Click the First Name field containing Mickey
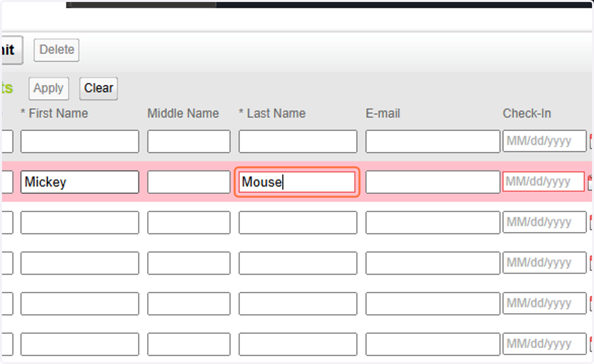Image resolution: width=594 pixels, height=364 pixels. click(80, 182)
